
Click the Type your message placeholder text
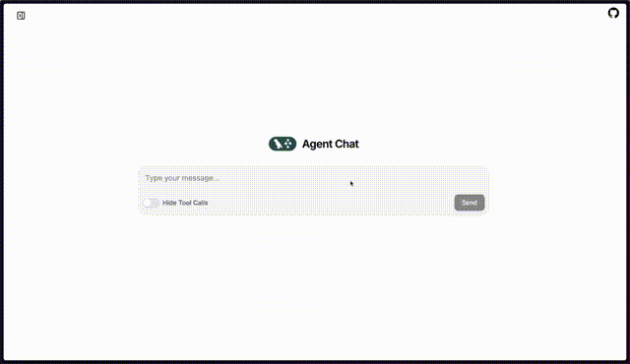[182, 178]
